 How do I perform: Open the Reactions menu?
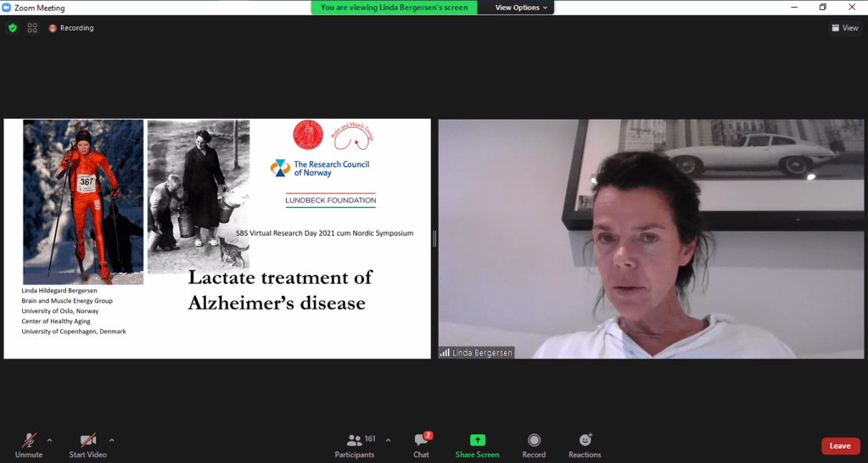[x=585, y=445]
